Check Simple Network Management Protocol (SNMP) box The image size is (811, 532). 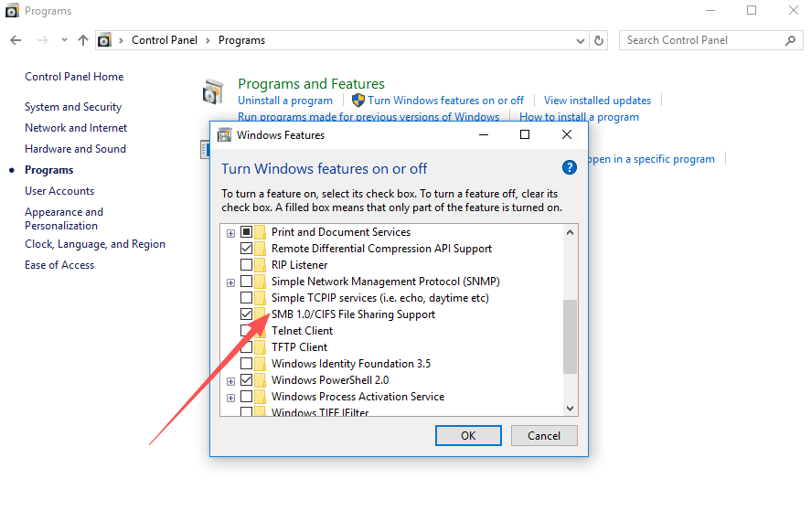tap(246, 282)
